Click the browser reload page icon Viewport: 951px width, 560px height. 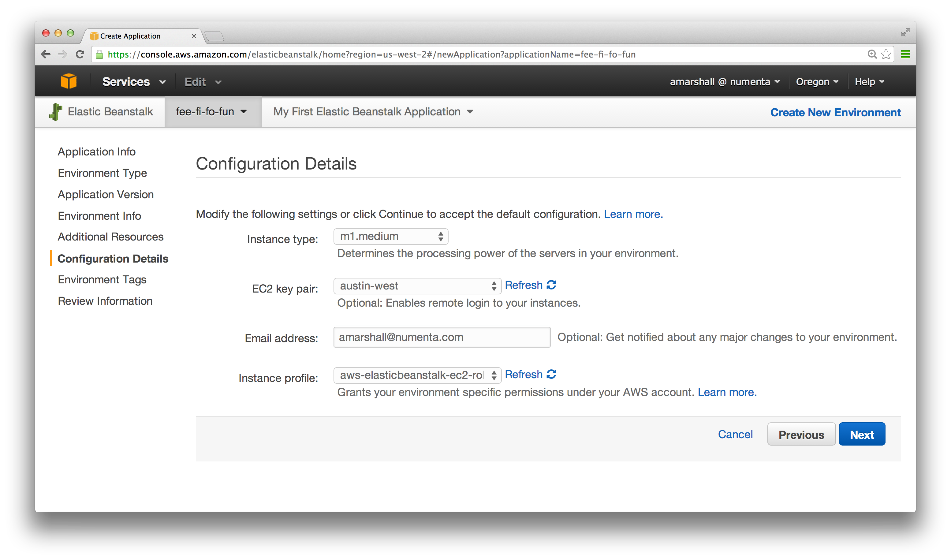(80, 54)
